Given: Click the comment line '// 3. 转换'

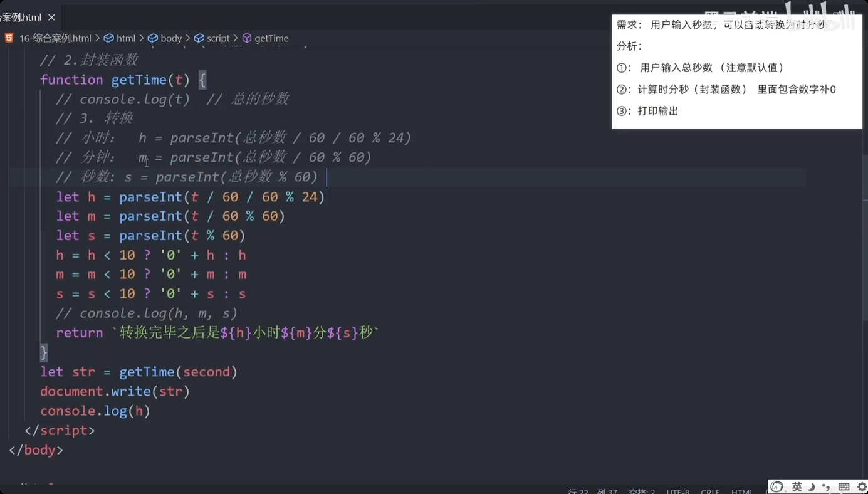Looking at the screenshot, I should 95,118.
